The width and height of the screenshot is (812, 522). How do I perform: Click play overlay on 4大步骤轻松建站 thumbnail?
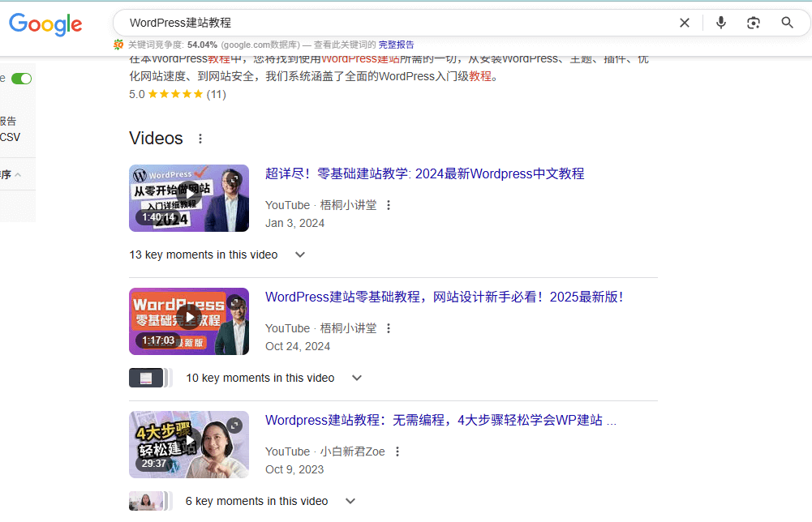coord(190,441)
